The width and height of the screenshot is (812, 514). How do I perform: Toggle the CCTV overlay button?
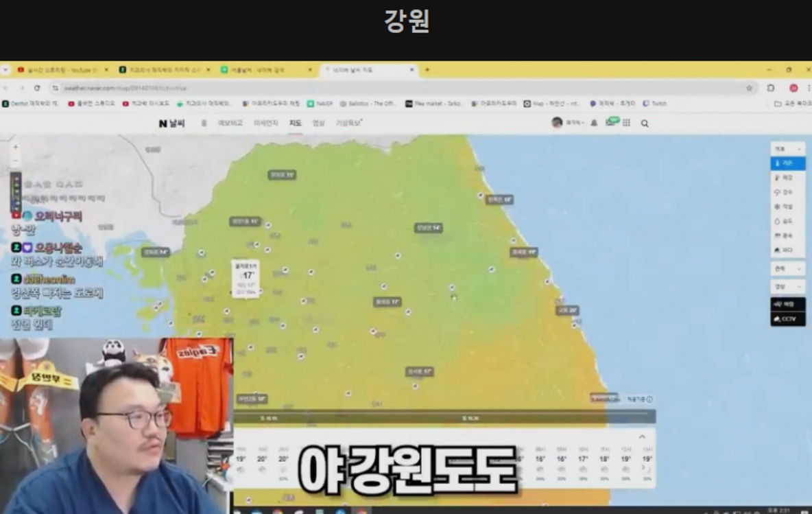pyautogui.click(x=788, y=318)
